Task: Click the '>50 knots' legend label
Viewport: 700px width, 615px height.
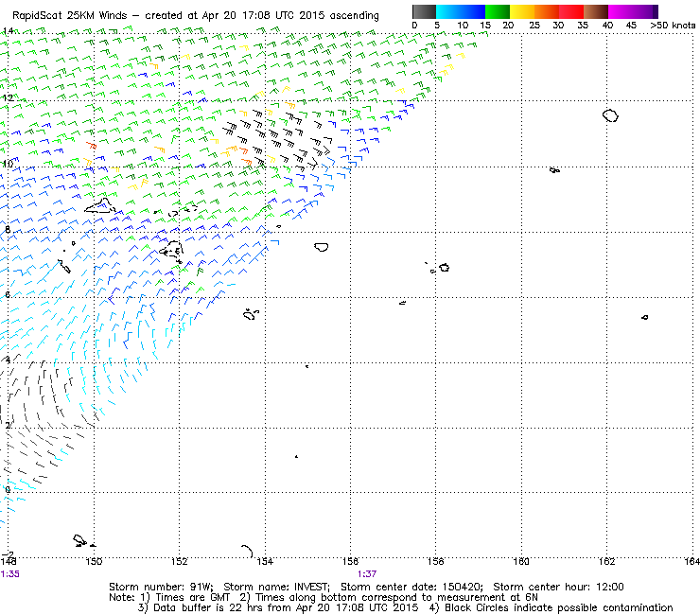Action: (x=673, y=26)
